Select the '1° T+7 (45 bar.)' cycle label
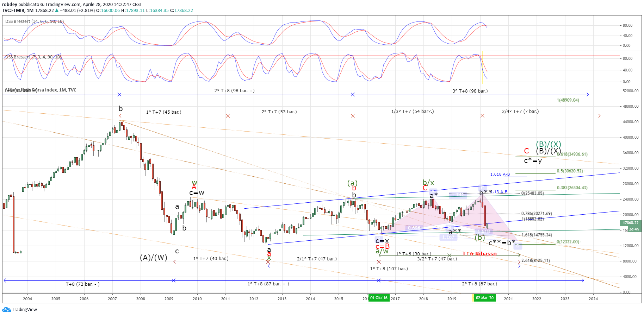 [163, 112]
